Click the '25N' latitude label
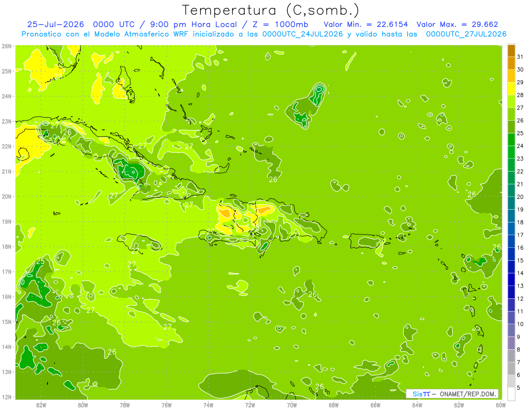Viewport: 532px width, 411px height. point(6,71)
